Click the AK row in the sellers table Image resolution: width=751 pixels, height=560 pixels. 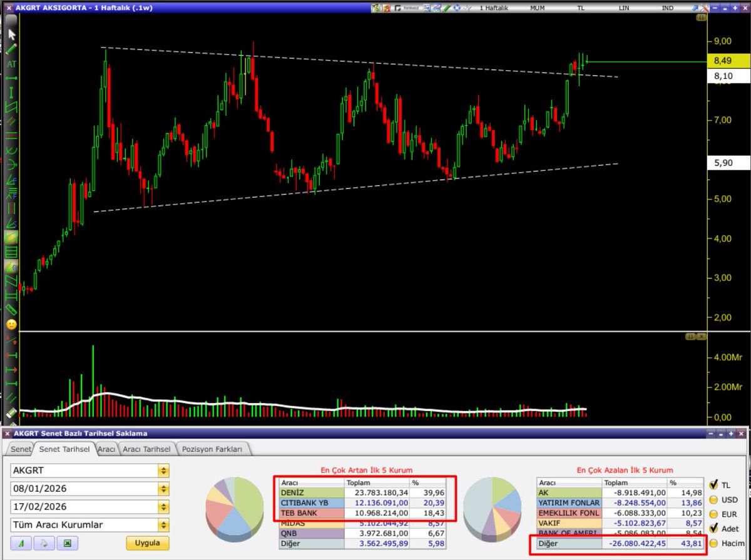pos(620,492)
